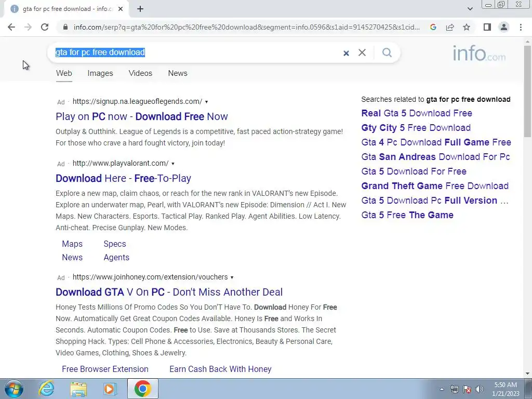Go back to the previous page
This screenshot has height=399, width=532.
11,27
